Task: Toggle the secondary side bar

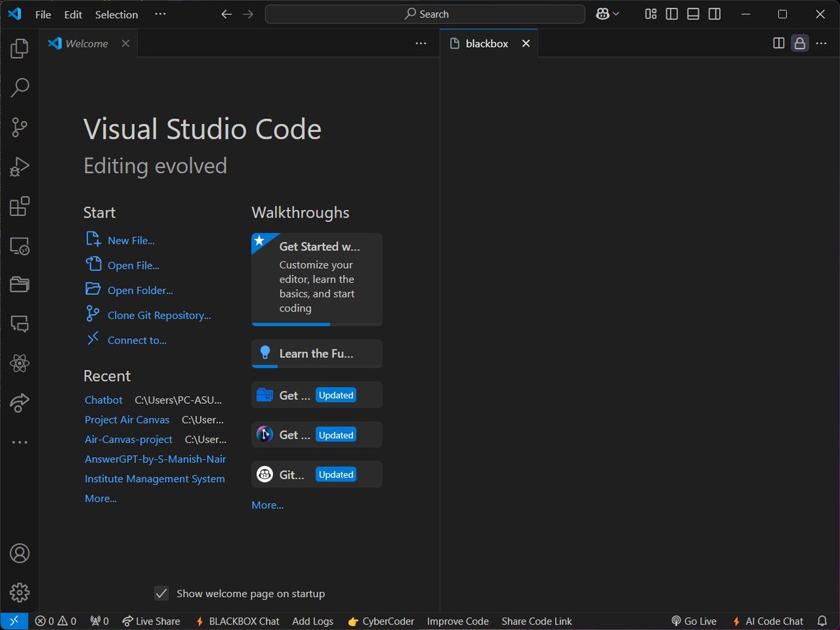Action: 714,14
